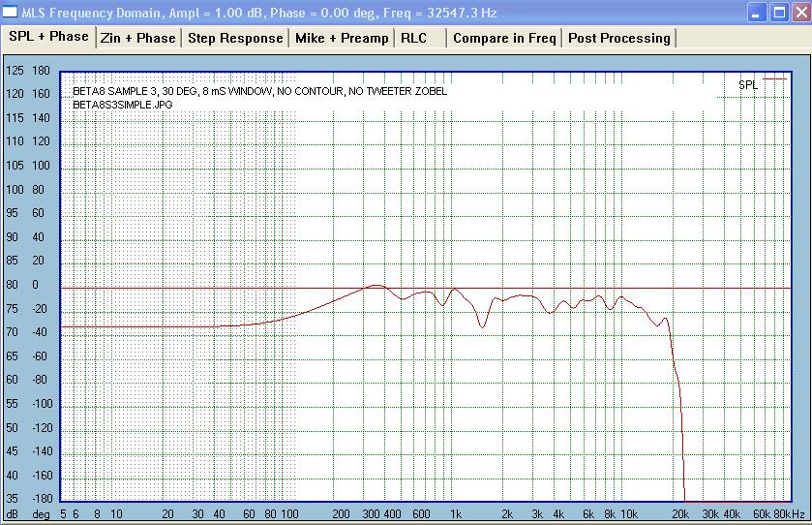Screen dimensions: 812x525
Task: Open the Zin + Phase tab
Action: pos(138,39)
